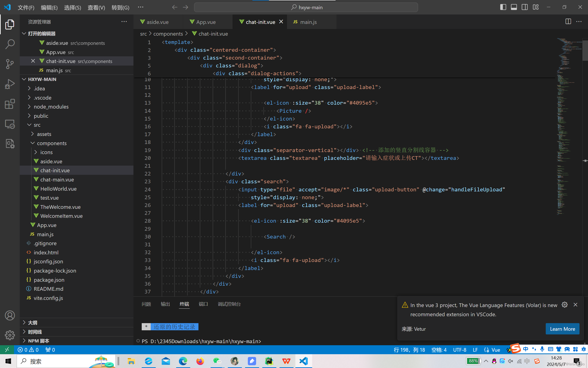
Task: Click the remote window status bar icon
Action: (x=7, y=350)
